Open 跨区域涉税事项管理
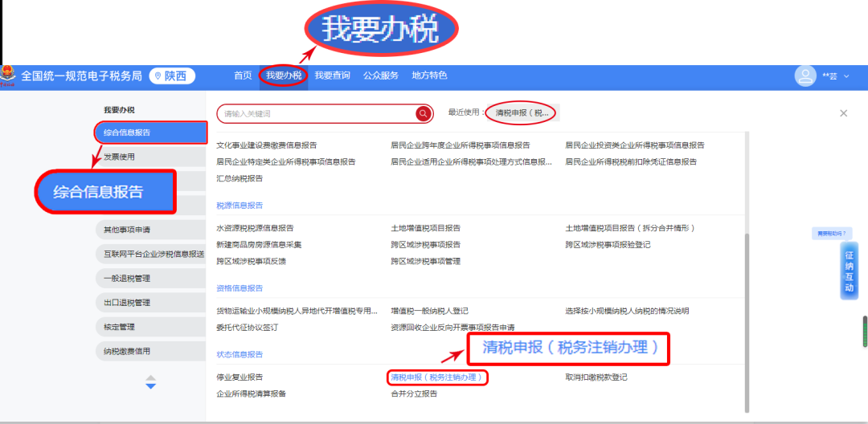Screen dimensions: 868x424 pos(426,261)
